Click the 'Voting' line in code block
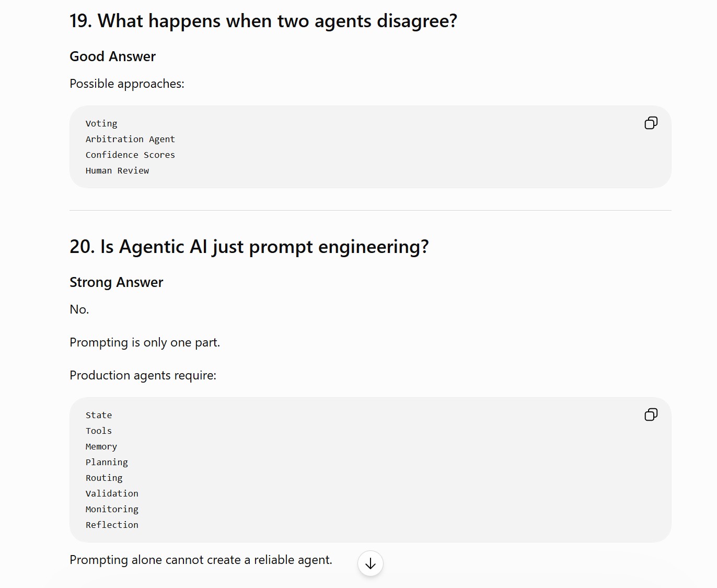 click(101, 123)
